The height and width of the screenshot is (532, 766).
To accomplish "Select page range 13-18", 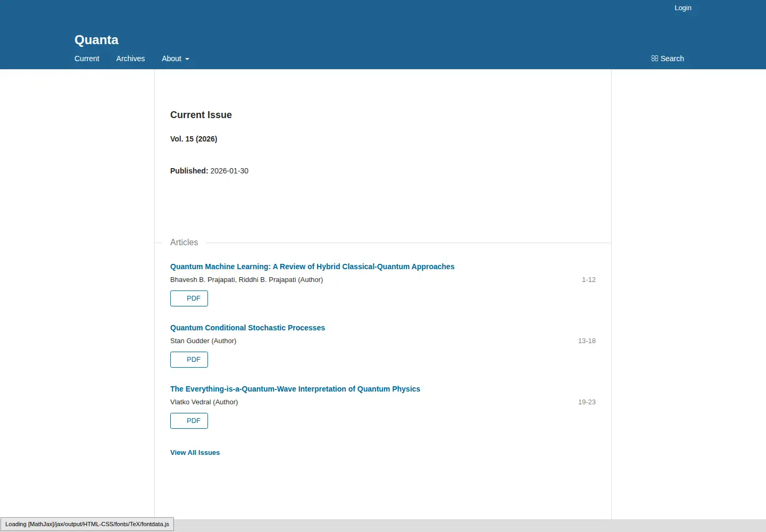I will click(587, 341).
